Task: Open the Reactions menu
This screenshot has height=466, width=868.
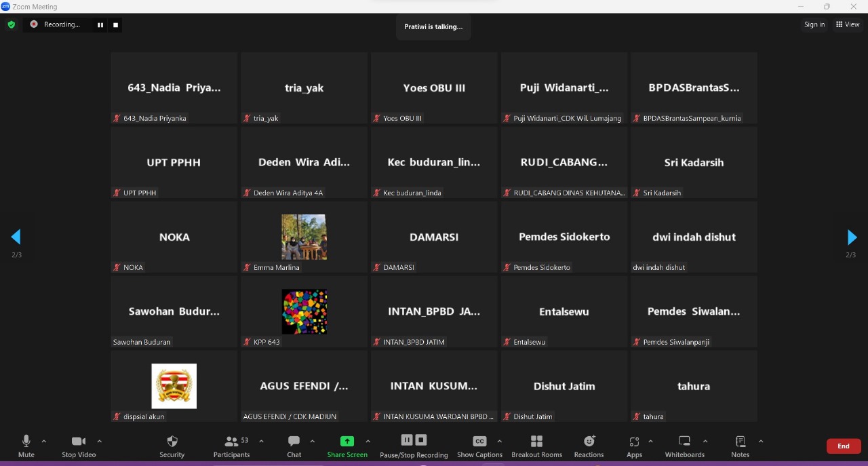Action: click(589, 442)
